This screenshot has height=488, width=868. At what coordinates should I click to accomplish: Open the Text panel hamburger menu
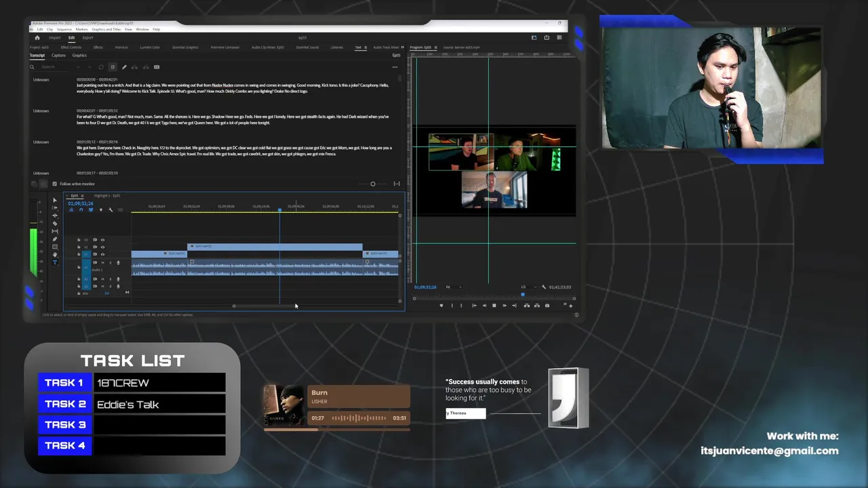click(x=366, y=47)
